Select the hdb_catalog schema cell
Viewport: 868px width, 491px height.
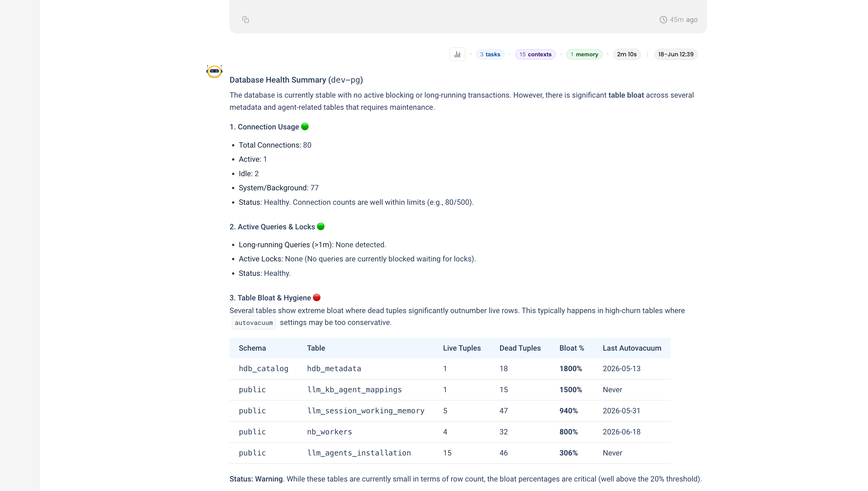click(263, 369)
